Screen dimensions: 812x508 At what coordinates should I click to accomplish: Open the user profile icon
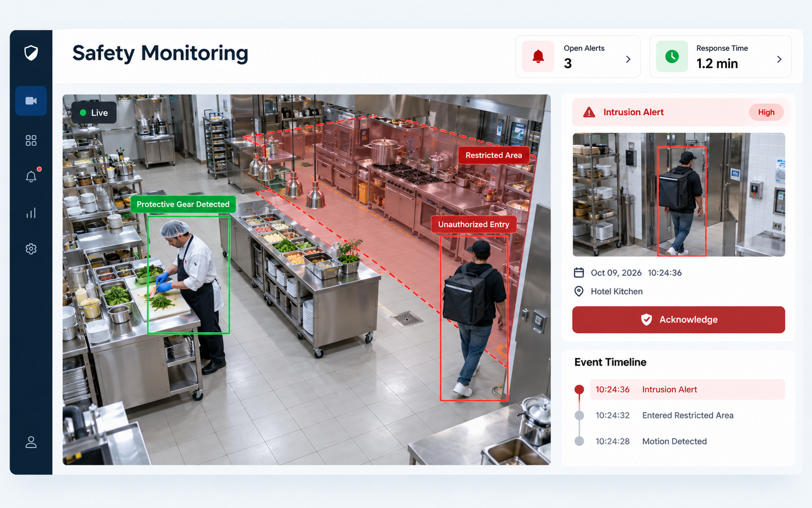coord(31,442)
